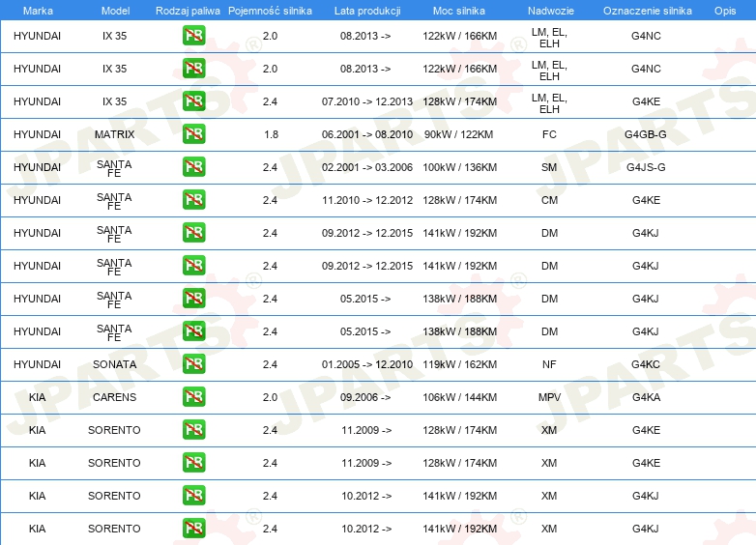Screen dimensions: 756x545
Task: Select the G4KE engine code in the IX 35 row
Action: [646, 101]
